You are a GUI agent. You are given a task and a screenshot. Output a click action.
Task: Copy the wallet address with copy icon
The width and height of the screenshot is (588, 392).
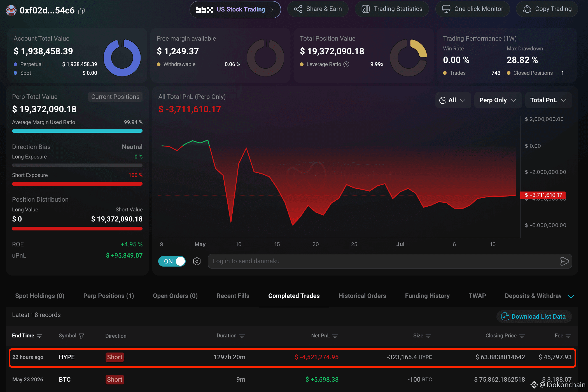tap(81, 11)
